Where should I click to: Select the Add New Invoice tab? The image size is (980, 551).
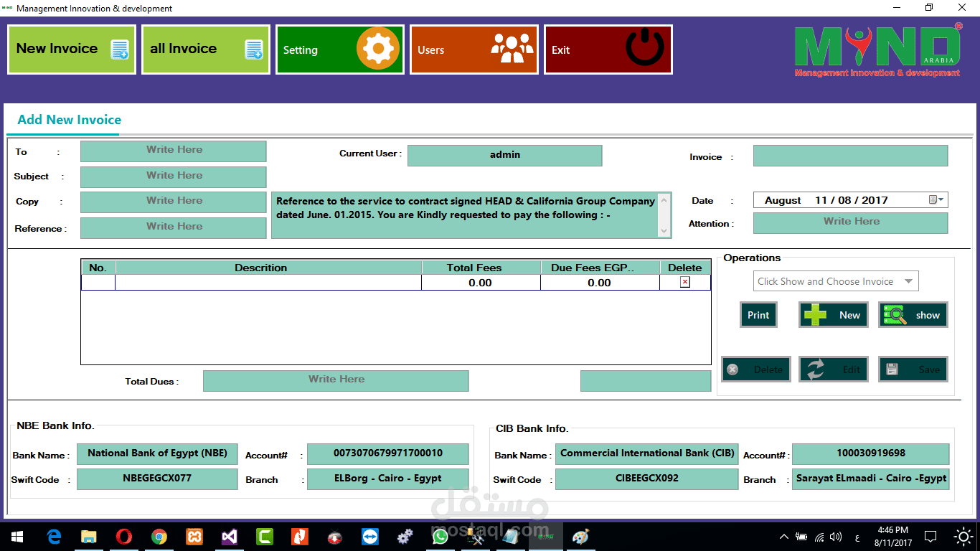[x=70, y=120]
